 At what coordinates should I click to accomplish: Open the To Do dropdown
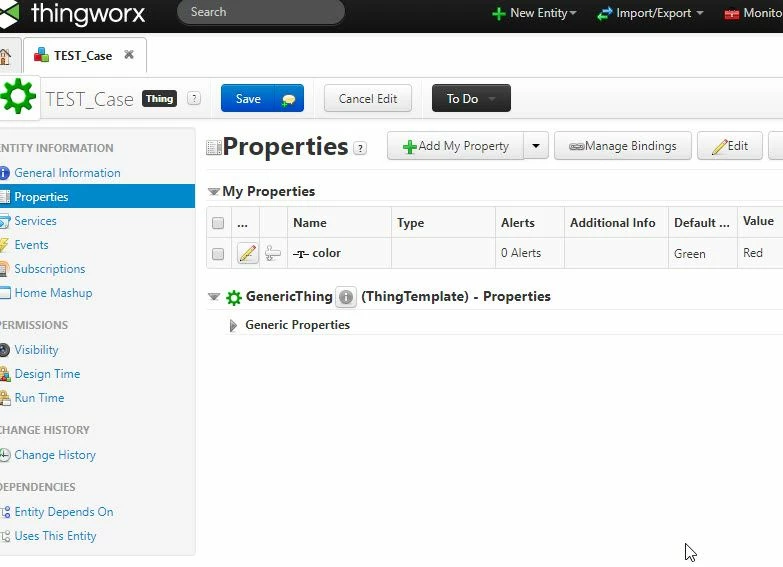(471, 98)
